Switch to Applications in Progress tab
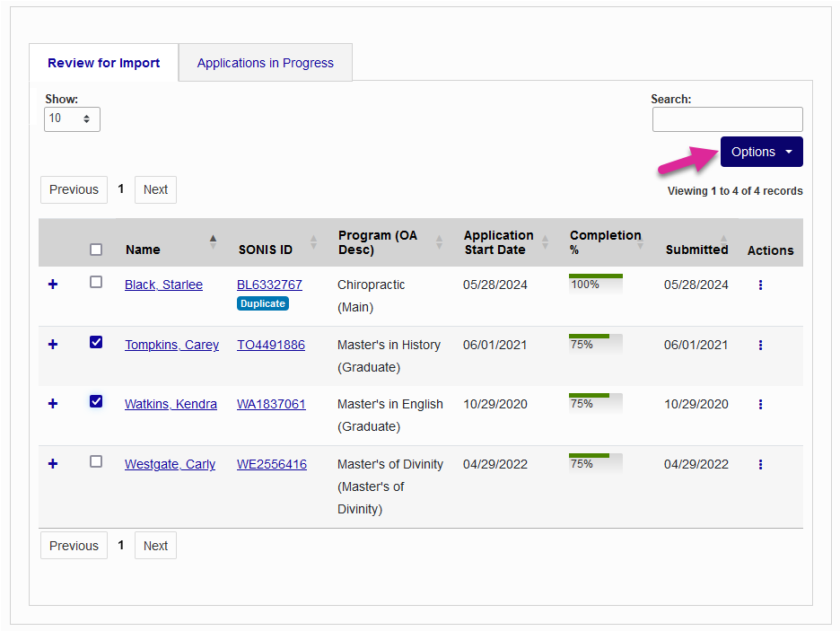840x631 pixels. 265,63
